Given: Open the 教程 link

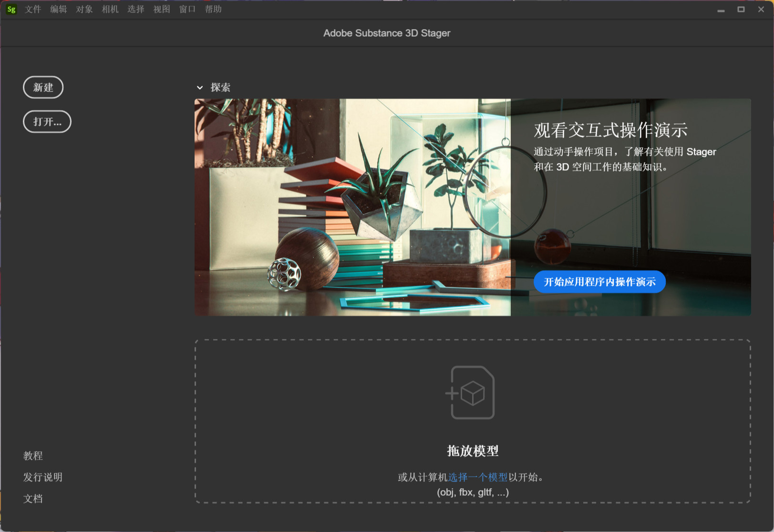Looking at the screenshot, I should coord(33,456).
